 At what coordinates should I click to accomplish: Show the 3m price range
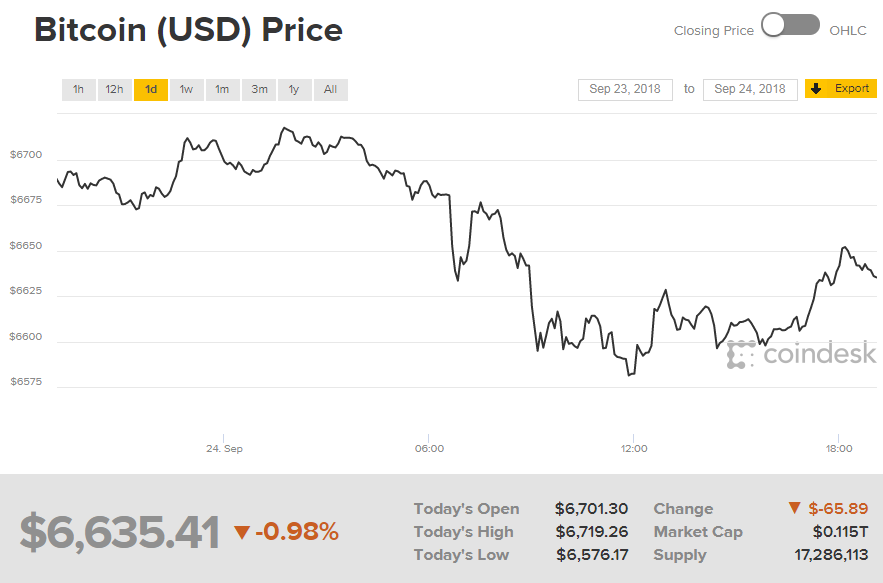pyautogui.click(x=259, y=89)
